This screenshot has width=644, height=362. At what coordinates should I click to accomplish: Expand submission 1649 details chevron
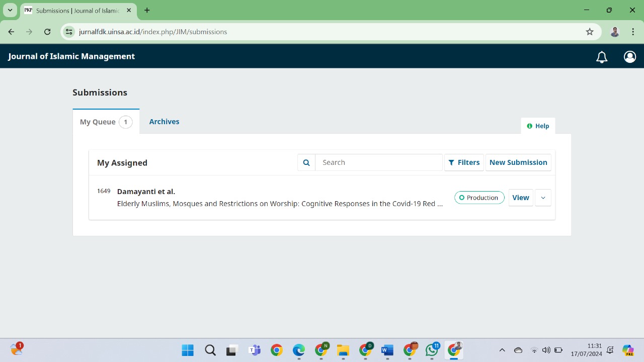pos(543,198)
